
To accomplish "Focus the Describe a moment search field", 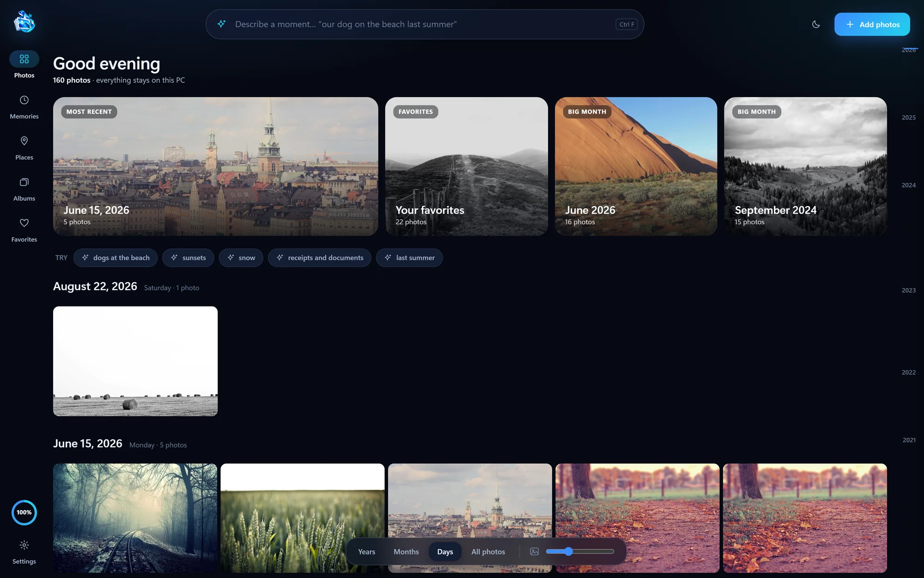I will [x=425, y=25].
